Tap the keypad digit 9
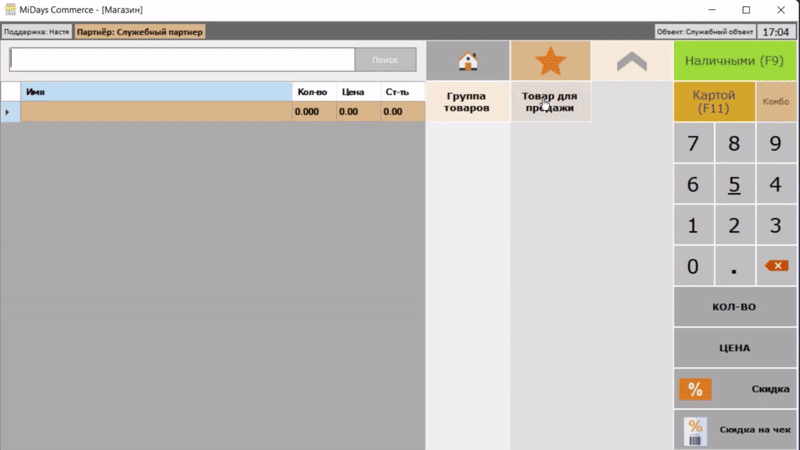 coord(776,143)
